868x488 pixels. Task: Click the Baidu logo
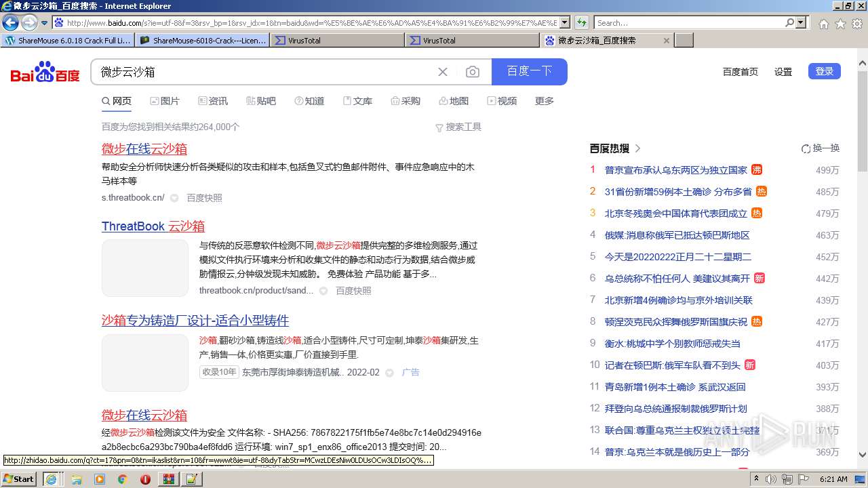point(45,72)
